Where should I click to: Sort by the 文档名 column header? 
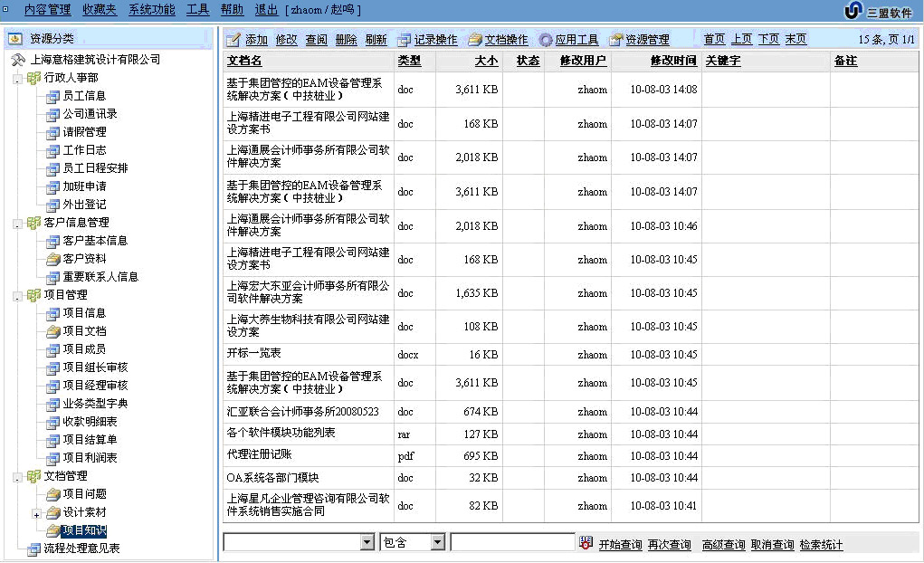tap(244, 61)
